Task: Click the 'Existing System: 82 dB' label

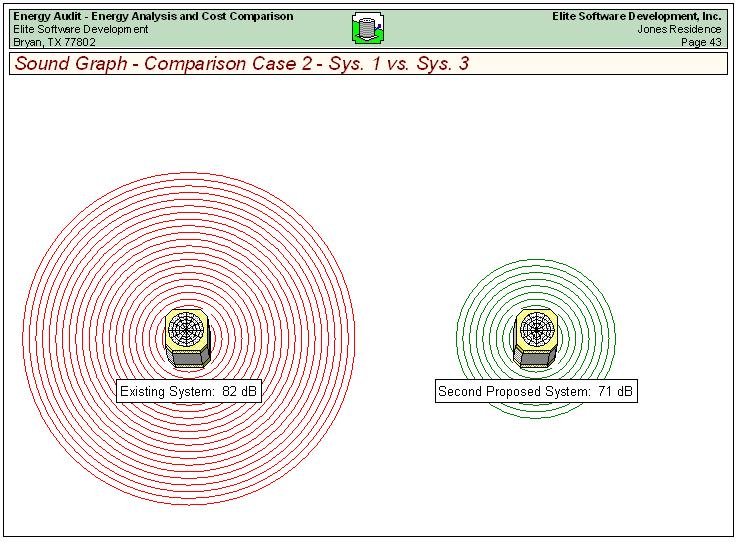Action: pyautogui.click(x=188, y=392)
